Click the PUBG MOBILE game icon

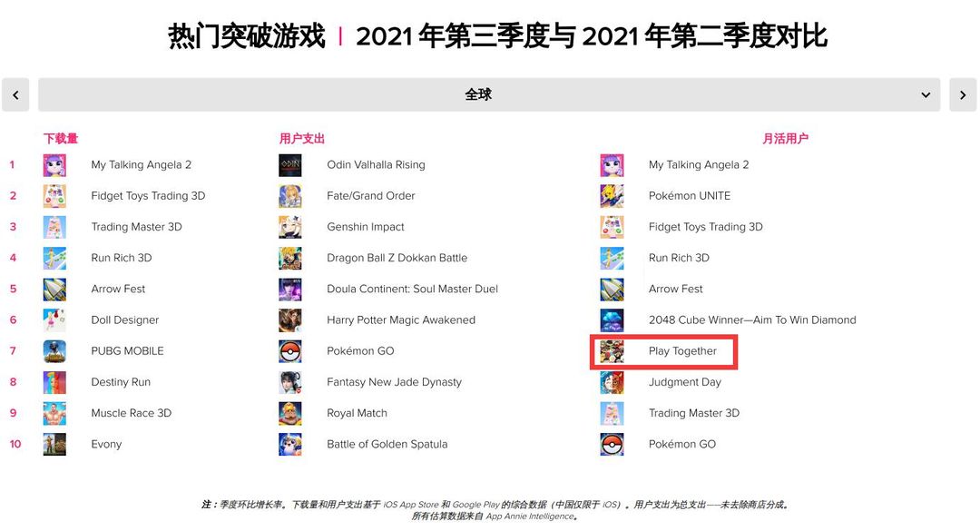tap(54, 351)
